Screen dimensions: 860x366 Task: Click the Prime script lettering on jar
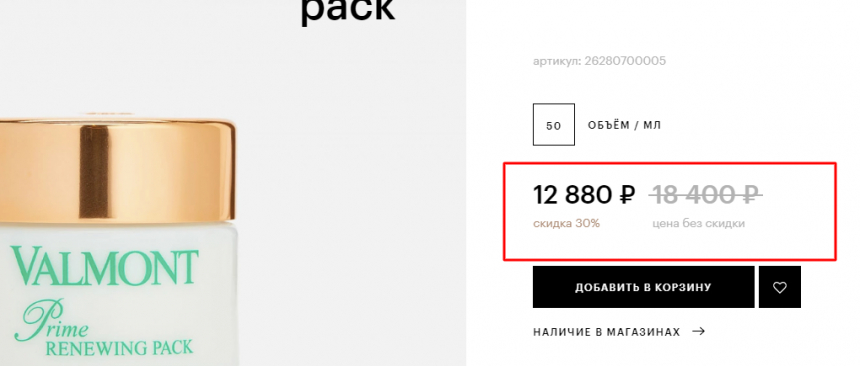50,324
